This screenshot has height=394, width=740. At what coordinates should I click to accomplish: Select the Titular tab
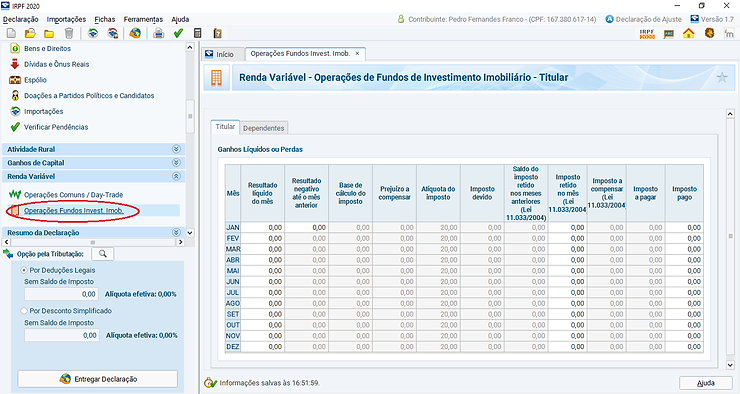[x=225, y=126]
